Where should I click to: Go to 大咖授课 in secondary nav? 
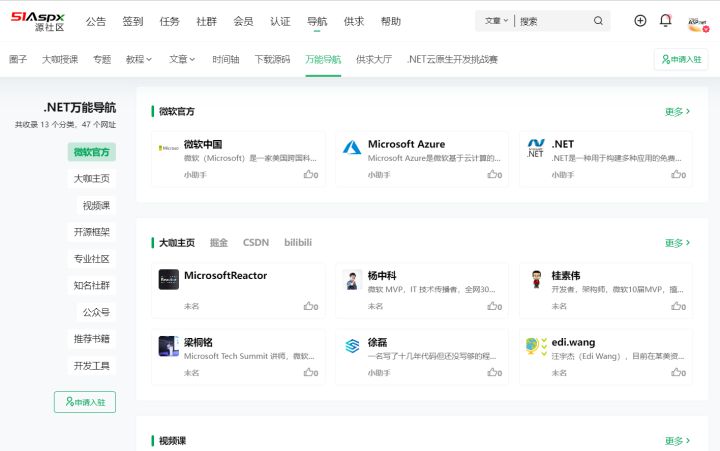point(60,59)
